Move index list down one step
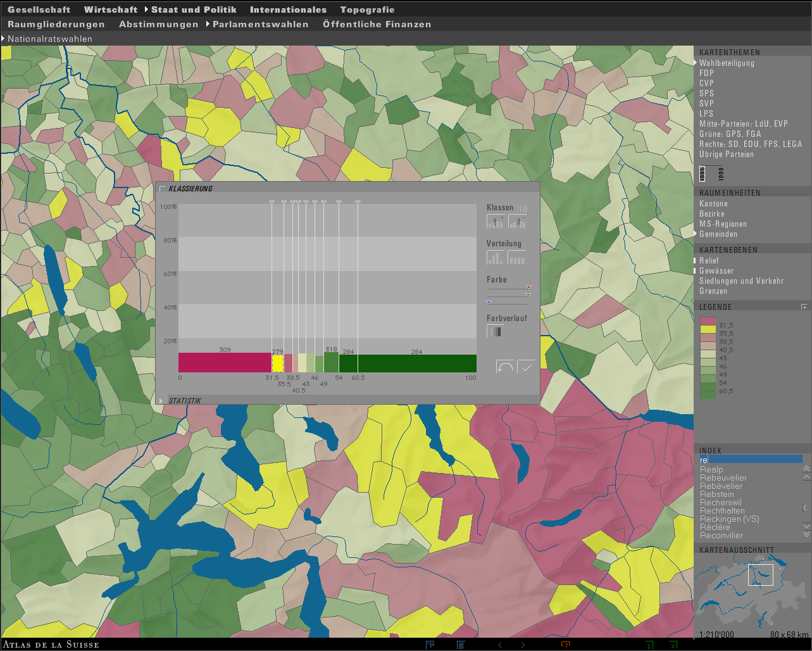Screen dimensions: 812x651 pos(806,526)
